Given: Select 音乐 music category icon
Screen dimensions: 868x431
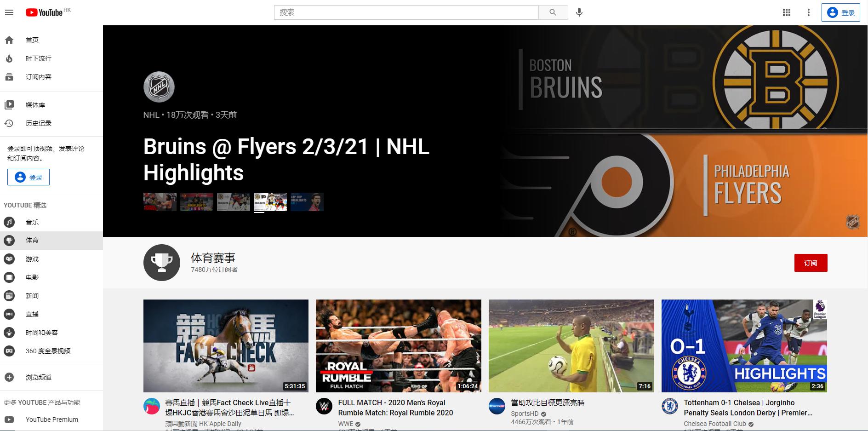Looking at the screenshot, I should tap(9, 222).
